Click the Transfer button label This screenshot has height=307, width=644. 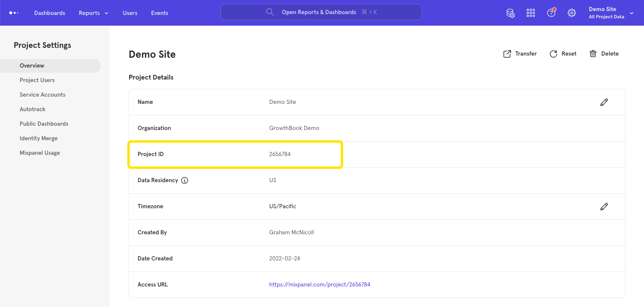pos(526,53)
